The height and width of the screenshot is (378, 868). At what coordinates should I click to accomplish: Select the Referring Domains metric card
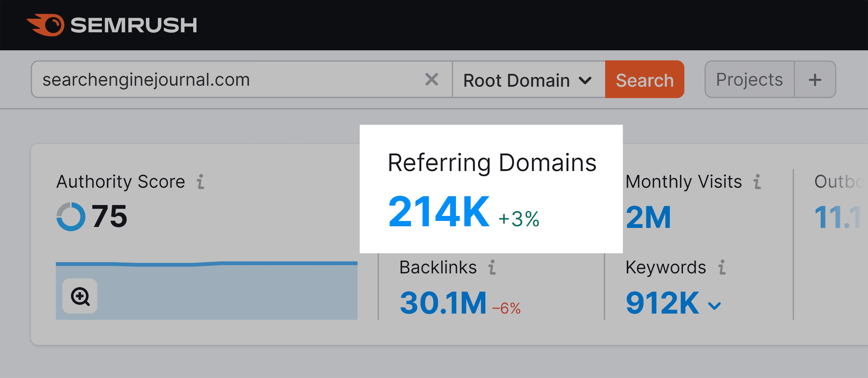(491, 188)
